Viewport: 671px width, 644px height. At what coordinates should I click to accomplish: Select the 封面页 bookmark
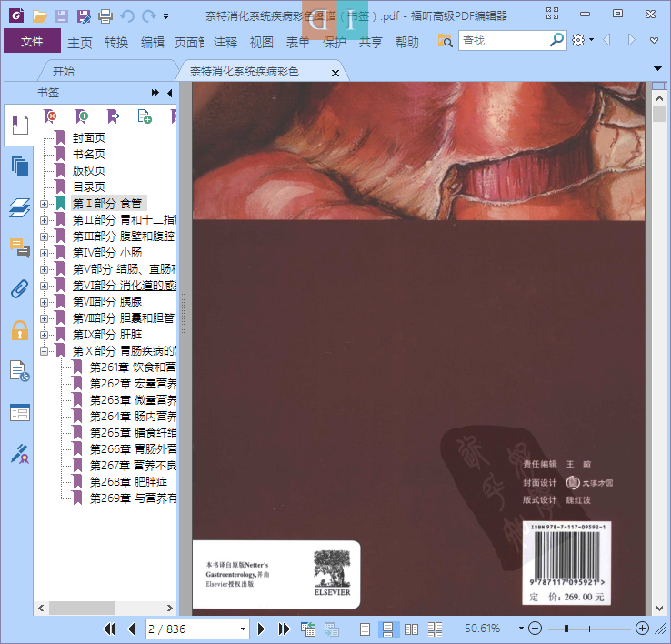click(88, 138)
